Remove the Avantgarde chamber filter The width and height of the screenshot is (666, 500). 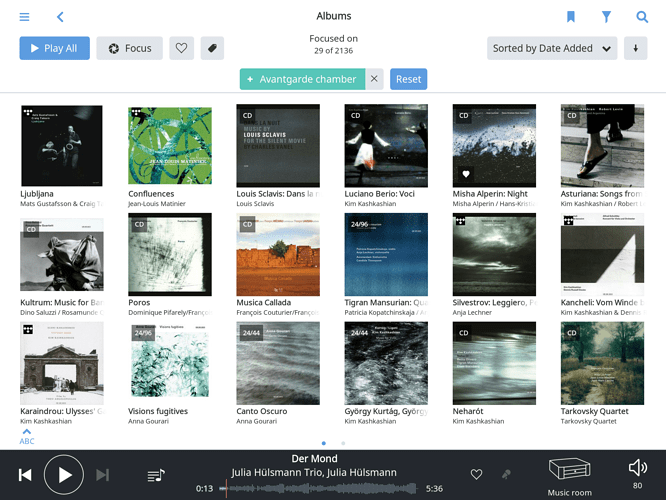click(x=374, y=79)
